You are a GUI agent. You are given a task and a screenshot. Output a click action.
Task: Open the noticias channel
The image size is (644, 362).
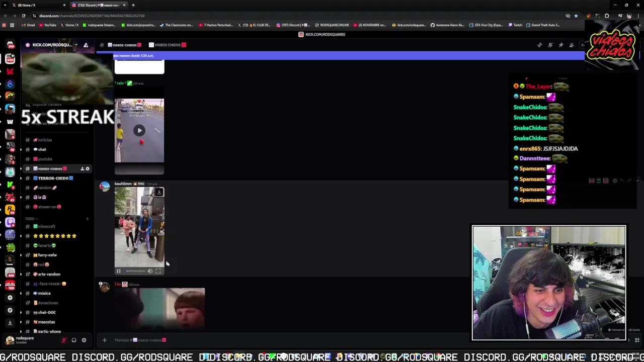(56, 140)
